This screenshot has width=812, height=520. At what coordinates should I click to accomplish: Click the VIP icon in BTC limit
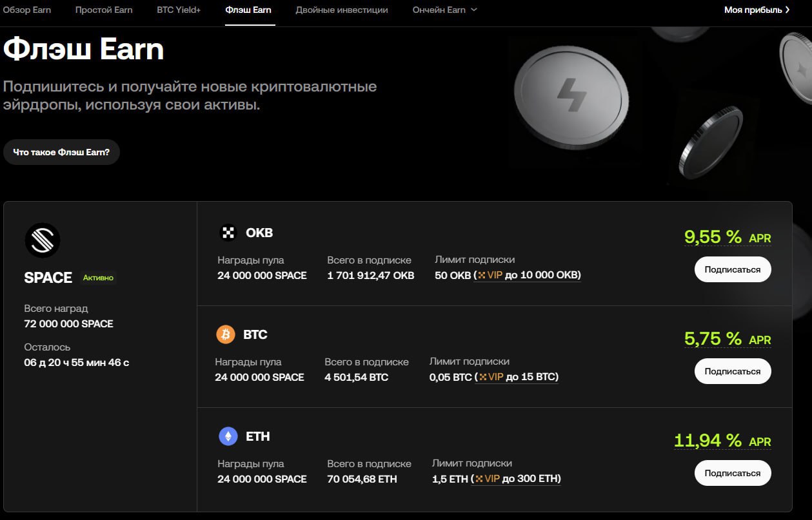482,378
